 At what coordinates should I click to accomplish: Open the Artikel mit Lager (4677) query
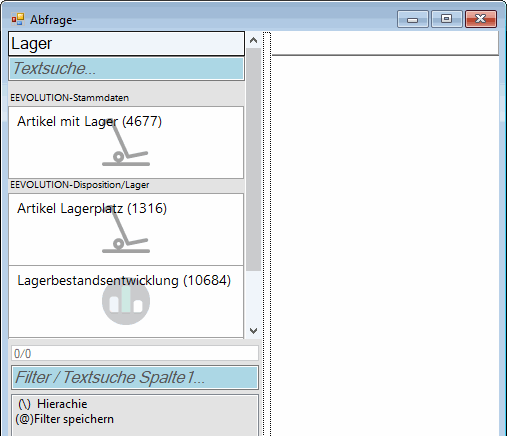point(126,143)
